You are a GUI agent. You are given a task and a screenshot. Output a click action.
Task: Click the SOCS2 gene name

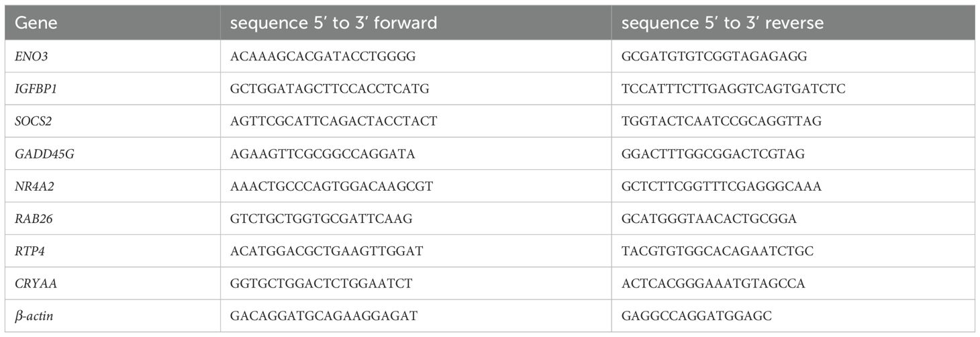tap(32, 122)
